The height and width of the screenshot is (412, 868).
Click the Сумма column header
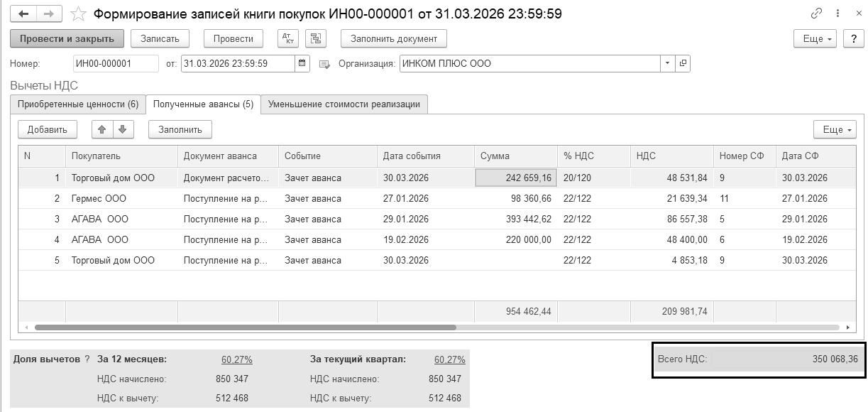coord(516,156)
